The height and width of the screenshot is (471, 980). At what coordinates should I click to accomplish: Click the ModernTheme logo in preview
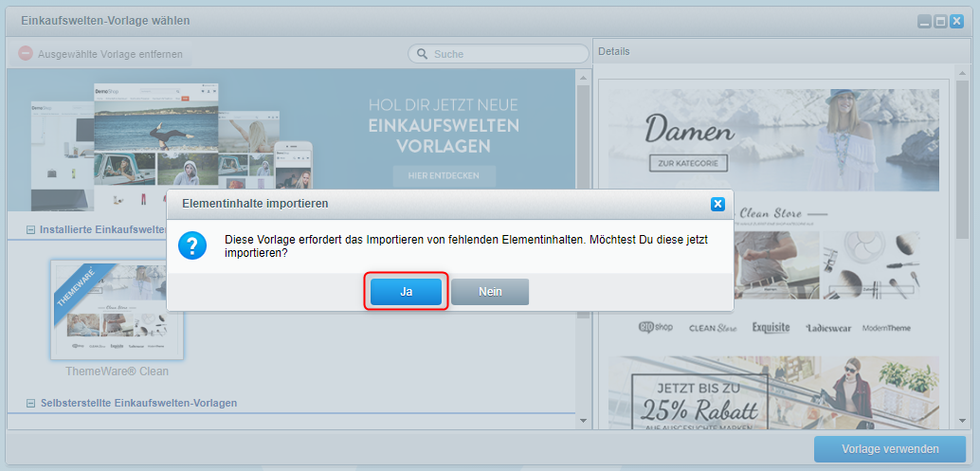[886, 328]
